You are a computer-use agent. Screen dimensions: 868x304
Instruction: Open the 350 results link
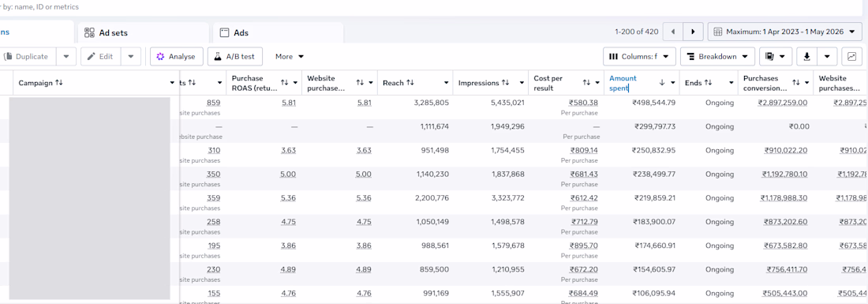tap(213, 175)
